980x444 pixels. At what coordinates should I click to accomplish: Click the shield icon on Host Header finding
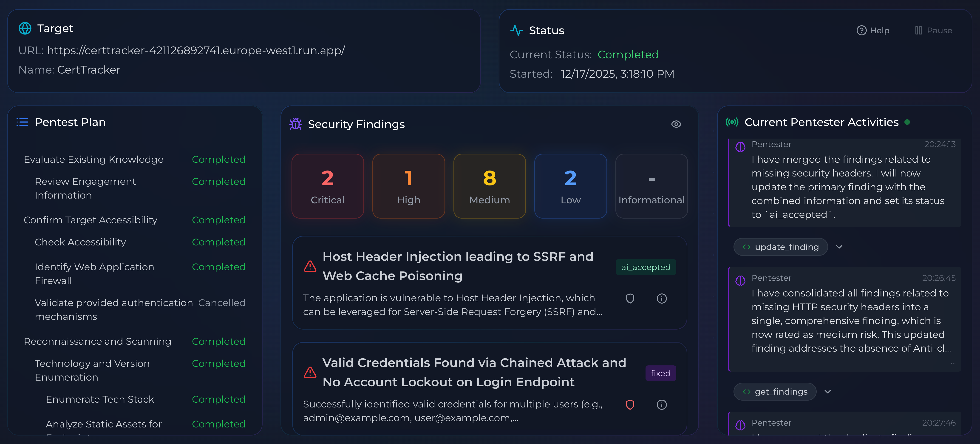click(630, 299)
